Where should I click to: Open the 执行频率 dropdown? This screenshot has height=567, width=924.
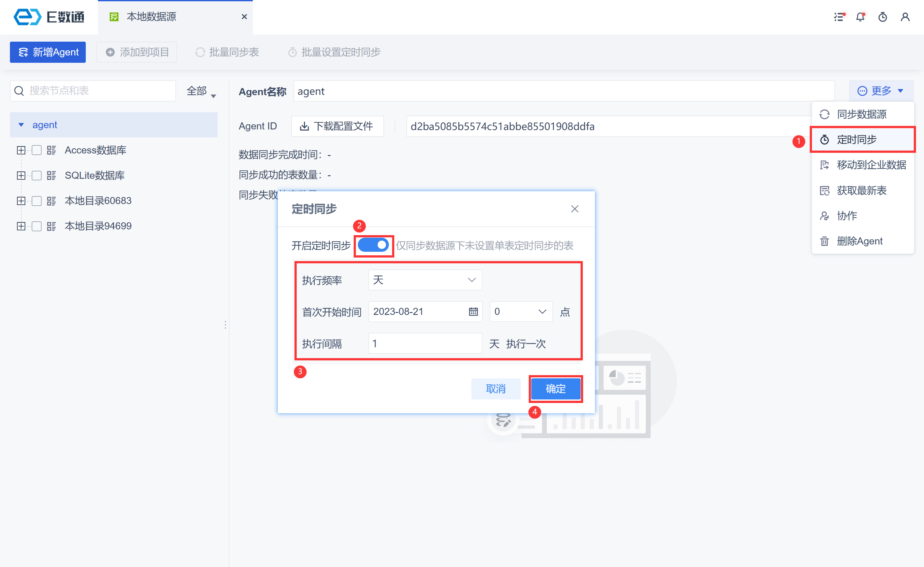point(425,280)
